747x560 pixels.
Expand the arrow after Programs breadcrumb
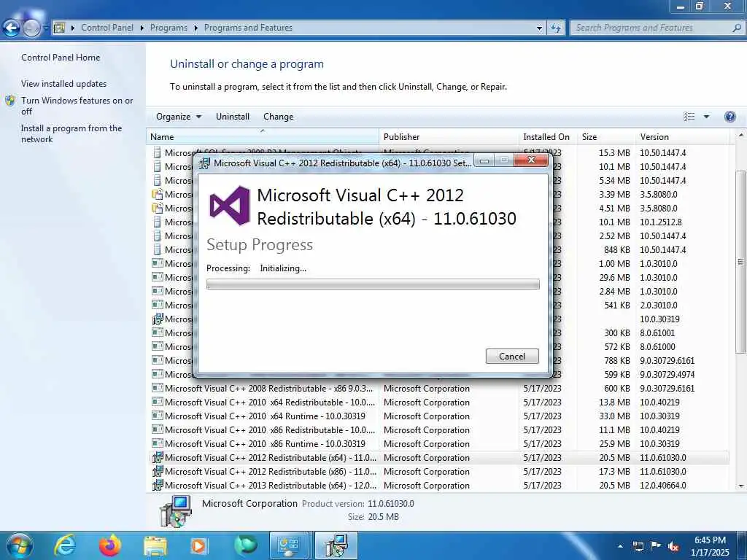click(196, 28)
